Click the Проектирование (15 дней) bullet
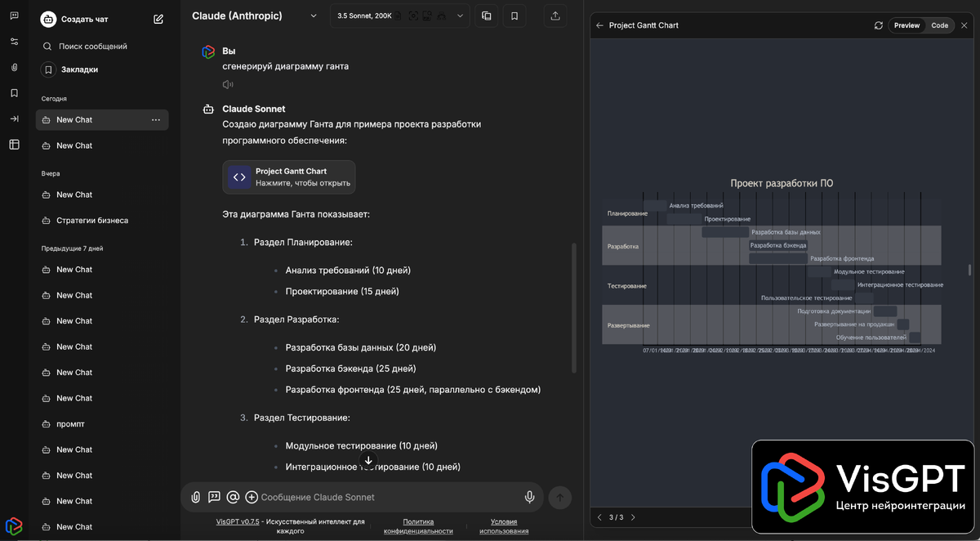The height and width of the screenshot is (541, 980). [x=342, y=292]
